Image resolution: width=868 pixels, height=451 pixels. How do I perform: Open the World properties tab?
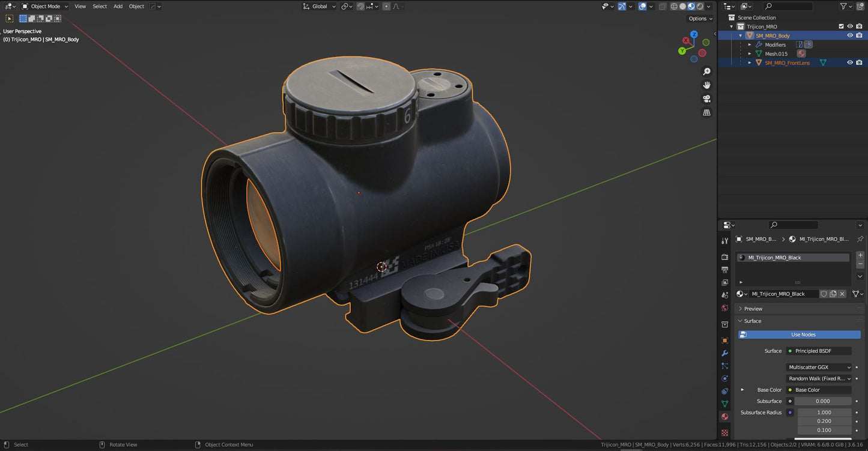725,308
